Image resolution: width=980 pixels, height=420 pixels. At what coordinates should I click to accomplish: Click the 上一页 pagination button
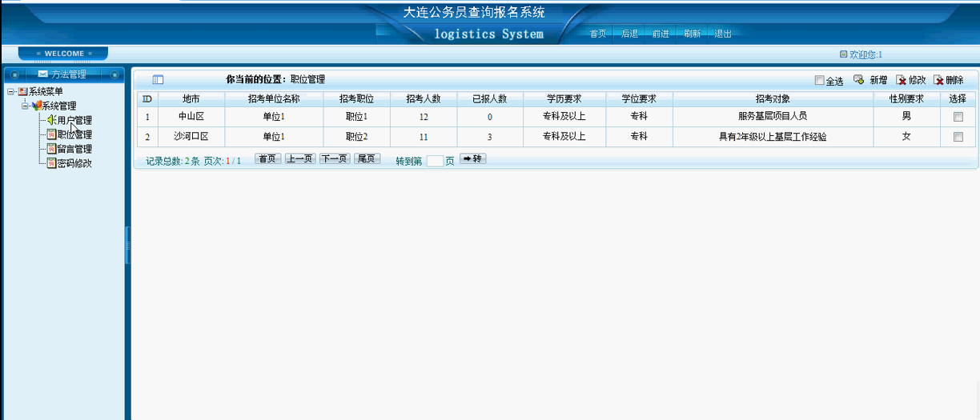click(299, 158)
